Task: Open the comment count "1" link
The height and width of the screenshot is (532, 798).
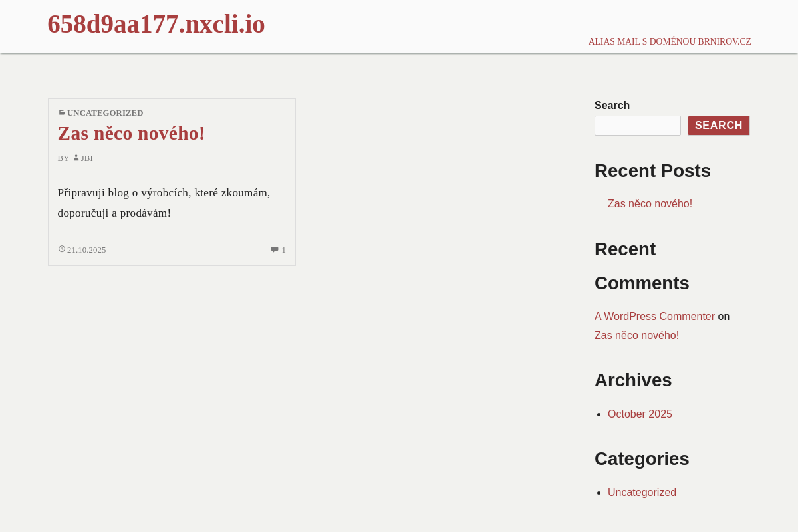Action: tap(283, 250)
